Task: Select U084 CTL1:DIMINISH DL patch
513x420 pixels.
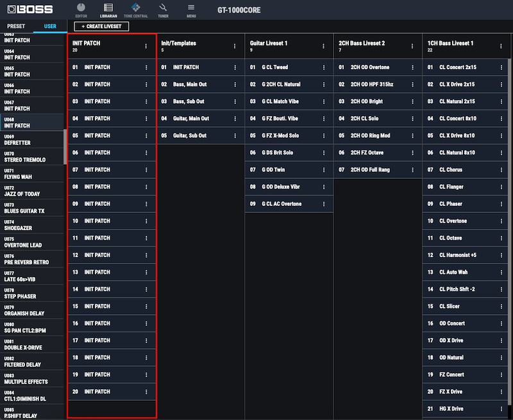Action: pos(31,396)
